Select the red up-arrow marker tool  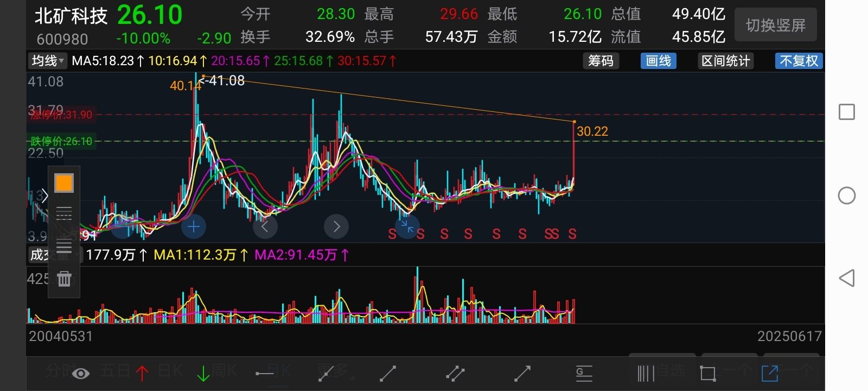143,373
